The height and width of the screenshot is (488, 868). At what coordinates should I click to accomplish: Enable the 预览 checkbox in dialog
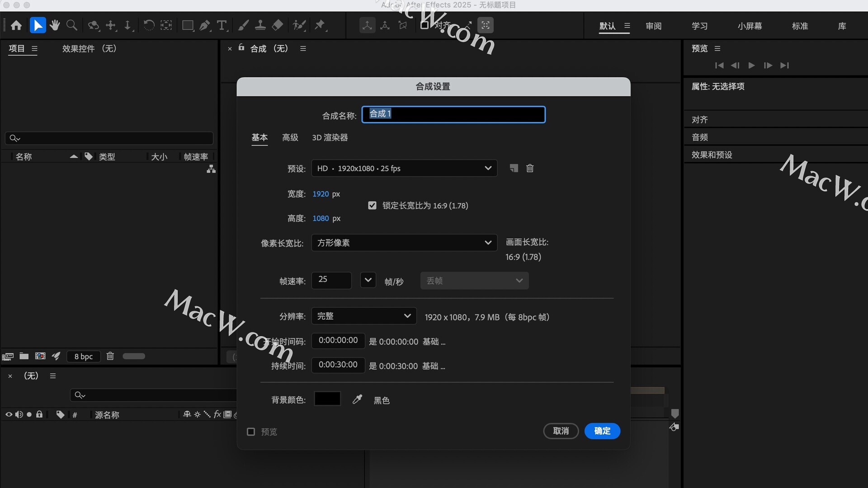pos(251,432)
